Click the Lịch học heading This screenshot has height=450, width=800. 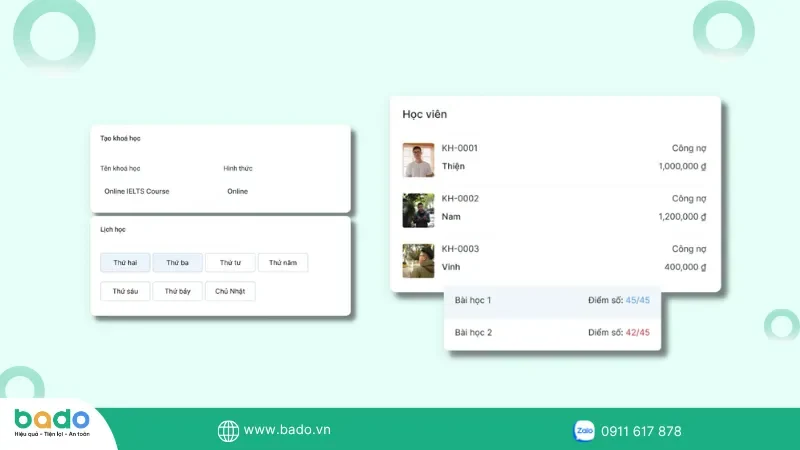(113, 230)
